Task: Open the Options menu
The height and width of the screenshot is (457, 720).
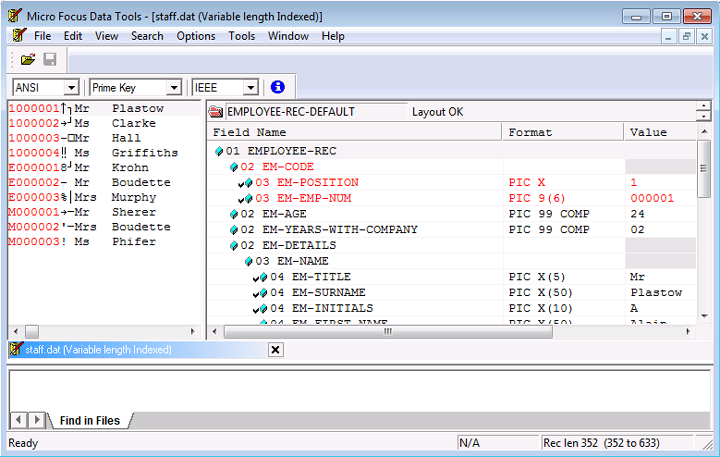Action: (x=195, y=36)
